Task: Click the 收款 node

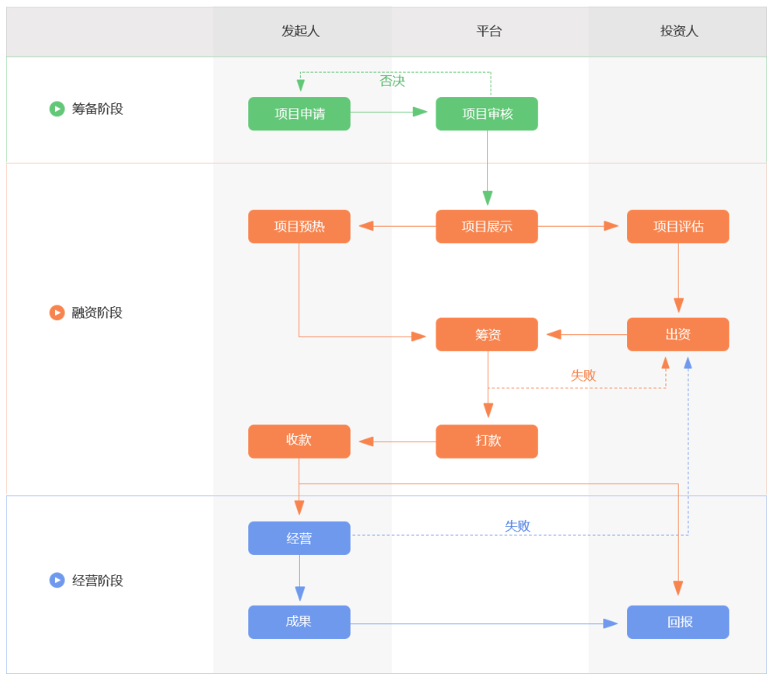Action: 299,441
